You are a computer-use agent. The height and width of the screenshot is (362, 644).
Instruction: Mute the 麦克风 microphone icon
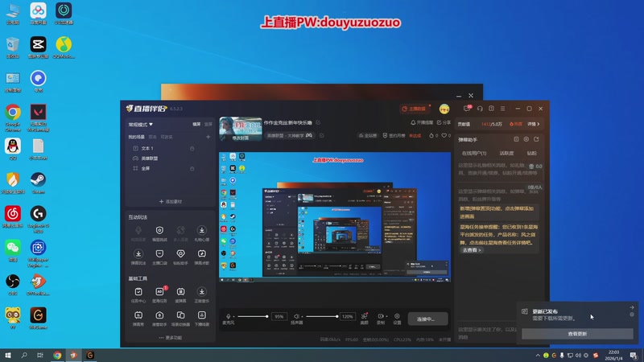click(x=229, y=316)
